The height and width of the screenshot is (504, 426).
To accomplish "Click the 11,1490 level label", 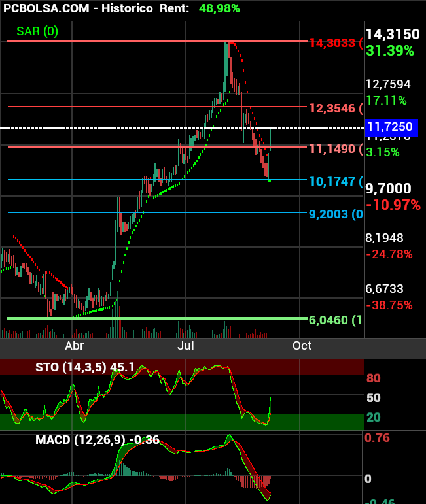I will point(336,149).
